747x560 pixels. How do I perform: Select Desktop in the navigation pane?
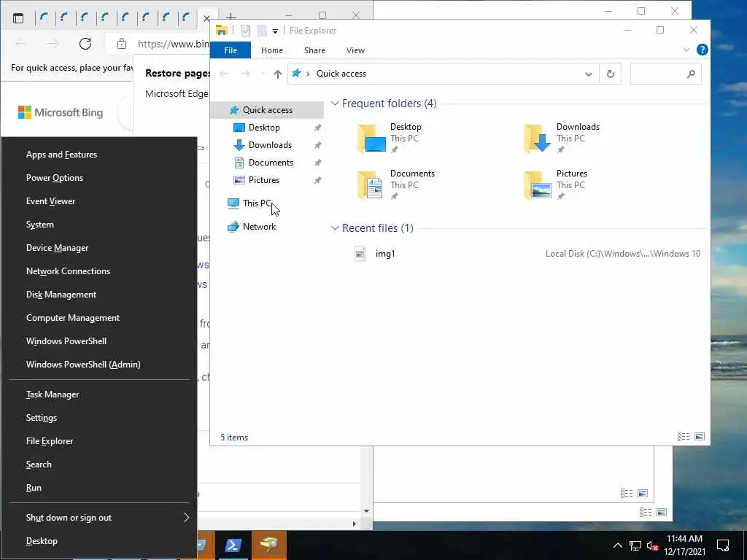click(264, 128)
